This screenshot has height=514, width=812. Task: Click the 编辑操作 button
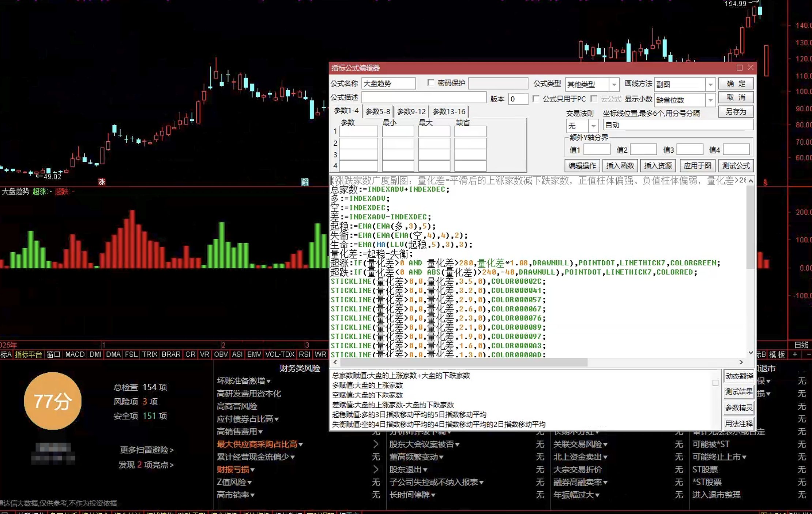[582, 165]
